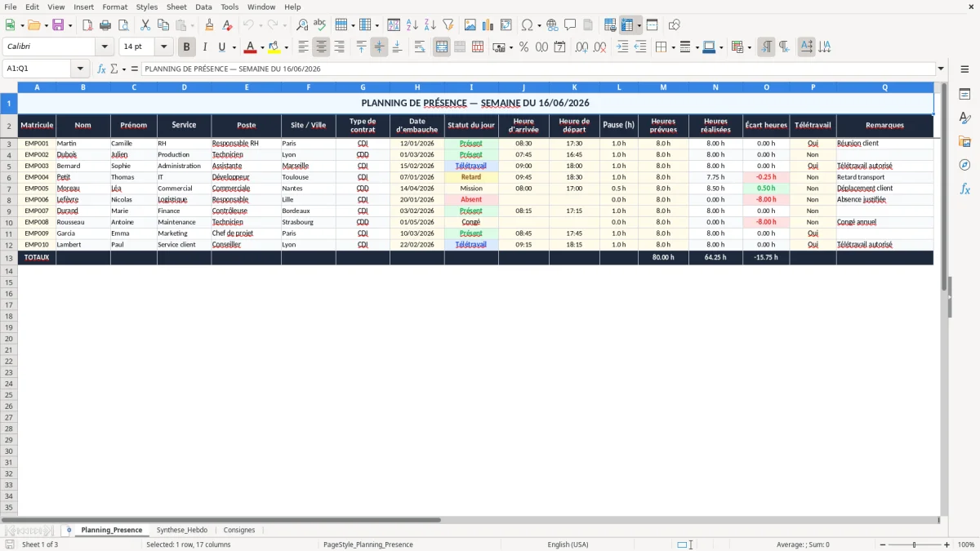980x551 pixels.
Task: Toggle Bold formatting
Action: [x=187, y=47]
